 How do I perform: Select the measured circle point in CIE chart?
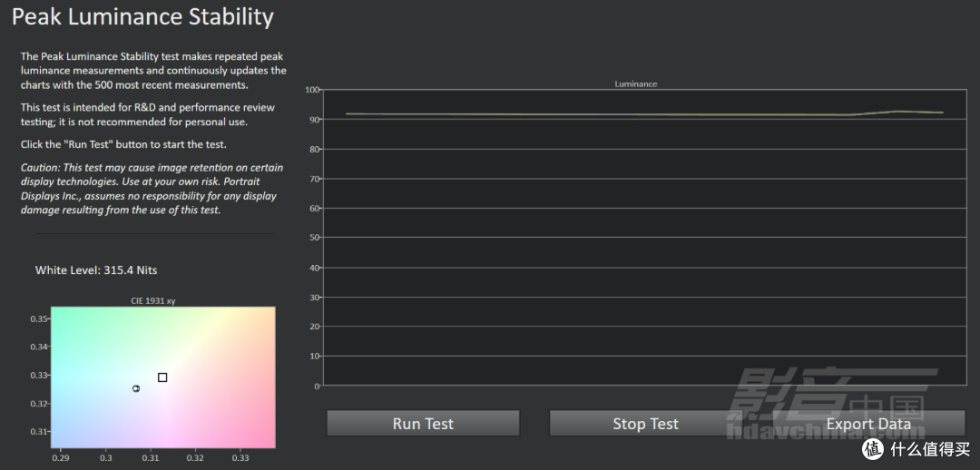(x=136, y=388)
